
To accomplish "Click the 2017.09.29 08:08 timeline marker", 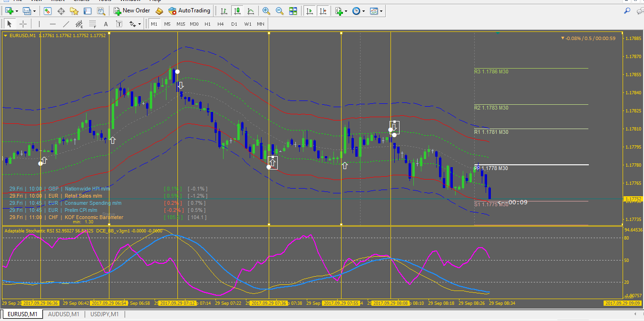I will point(390,303).
